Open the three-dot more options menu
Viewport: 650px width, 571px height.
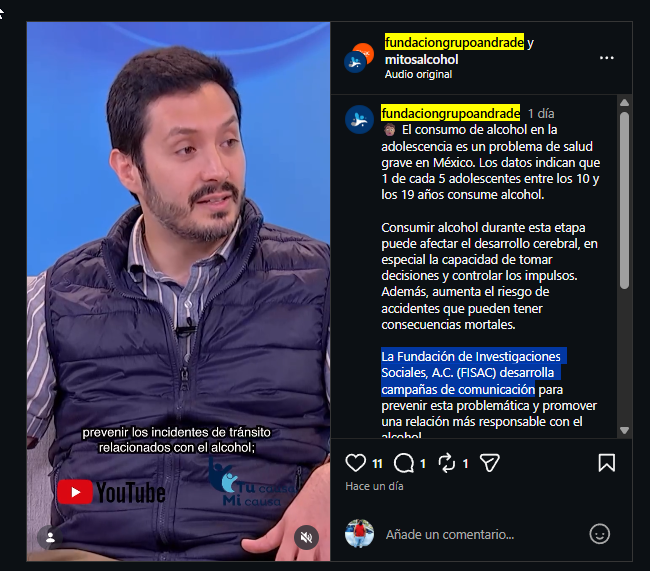tap(606, 58)
